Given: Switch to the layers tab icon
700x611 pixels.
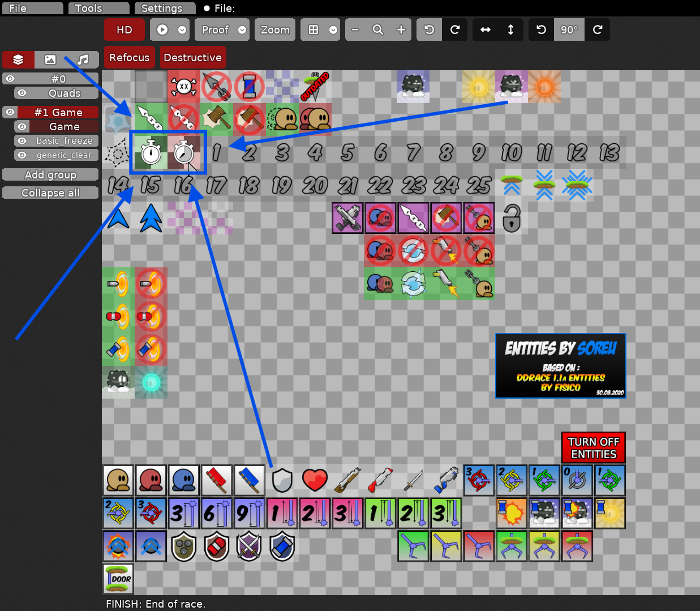Looking at the screenshot, I should [18, 59].
